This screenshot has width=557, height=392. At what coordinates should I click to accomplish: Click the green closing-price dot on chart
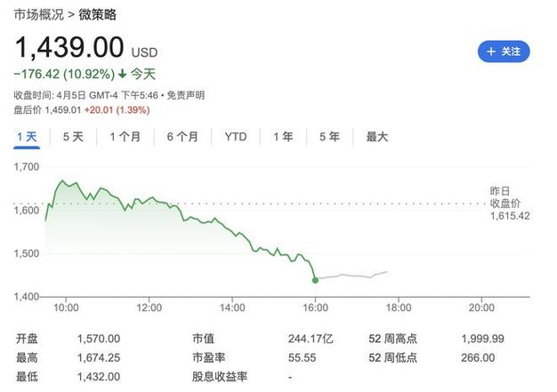tap(316, 280)
